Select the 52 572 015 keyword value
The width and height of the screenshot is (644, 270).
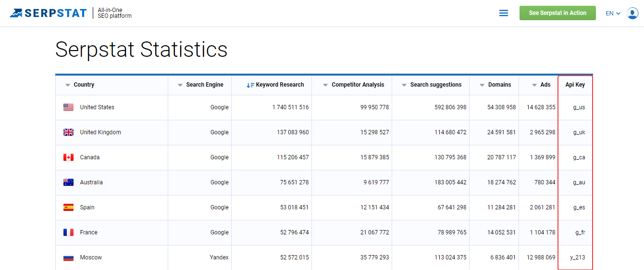coord(295,257)
